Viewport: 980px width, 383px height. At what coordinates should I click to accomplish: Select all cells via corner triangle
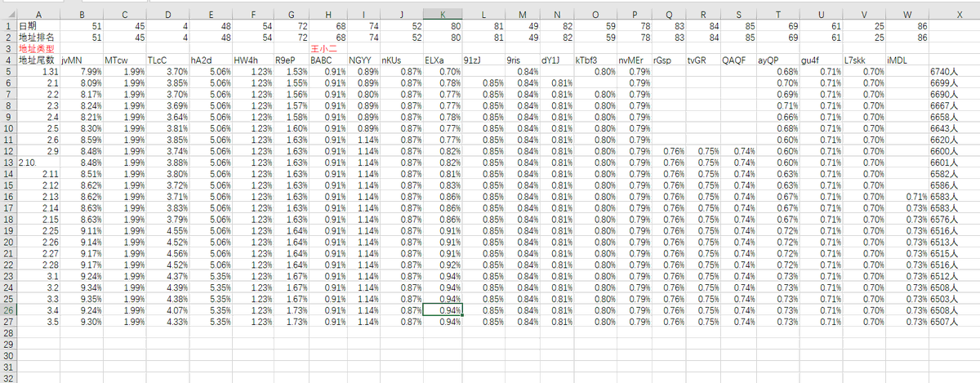(8, 15)
